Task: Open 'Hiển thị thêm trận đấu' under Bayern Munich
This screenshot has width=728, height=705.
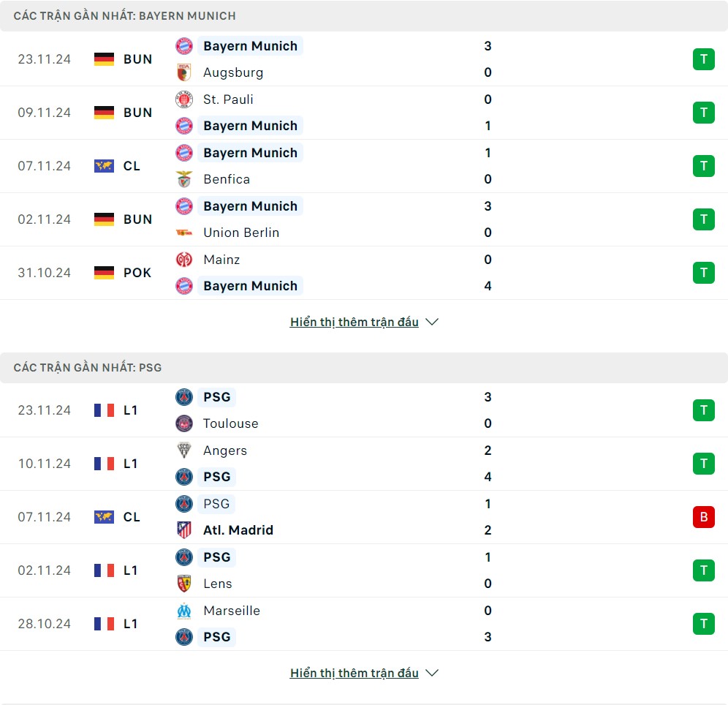Action: [354, 322]
